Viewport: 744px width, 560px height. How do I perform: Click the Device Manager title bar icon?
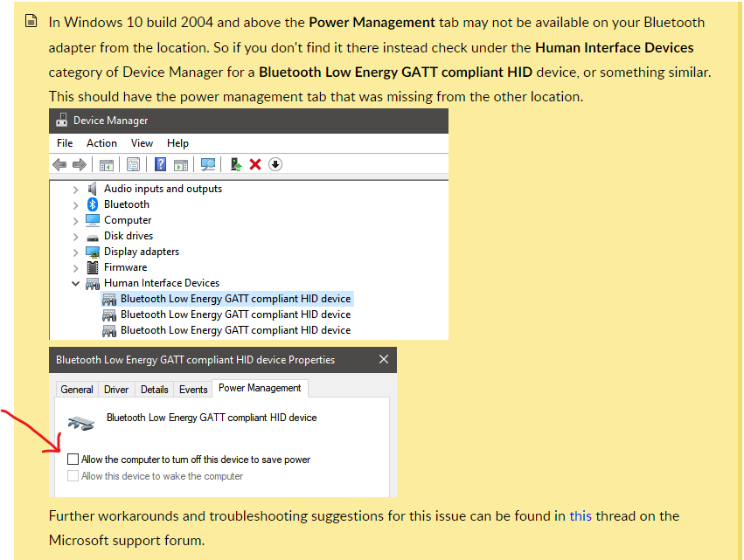[x=62, y=121]
